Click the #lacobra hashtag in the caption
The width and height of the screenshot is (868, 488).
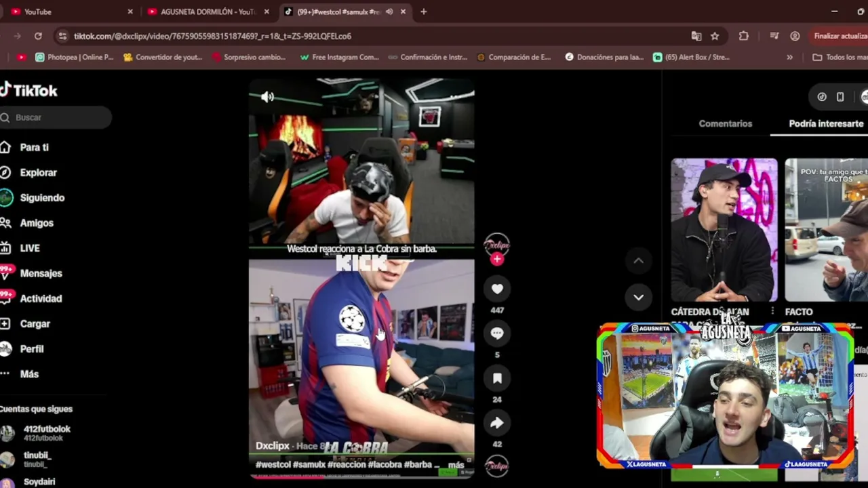coord(384,465)
